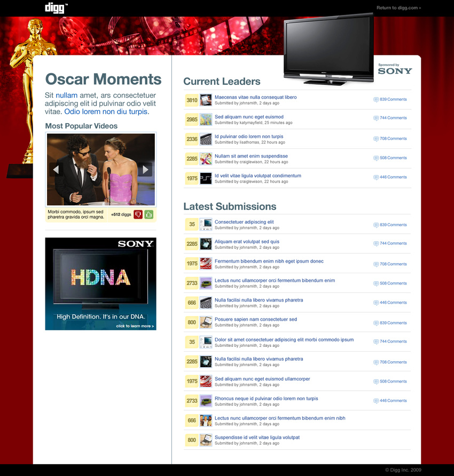Open Suspendisse id velit vitae ligula volutpat
This screenshot has height=476, width=454.
click(257, 438)
